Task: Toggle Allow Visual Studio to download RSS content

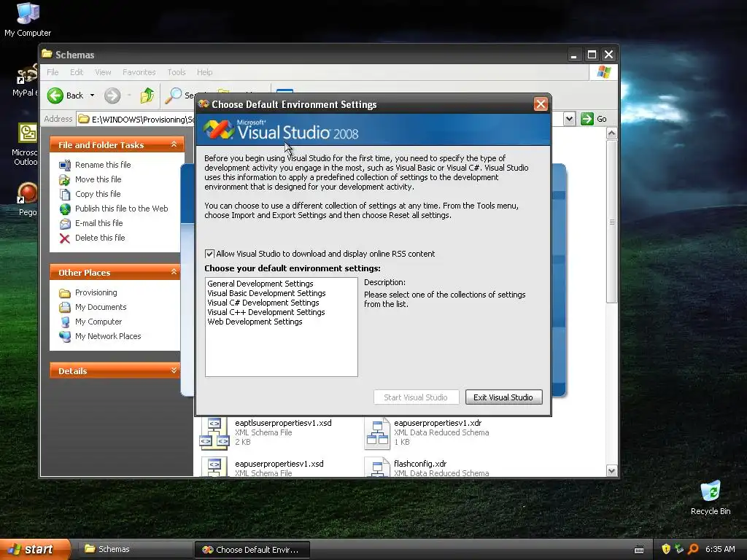Action: pos(209,254)
